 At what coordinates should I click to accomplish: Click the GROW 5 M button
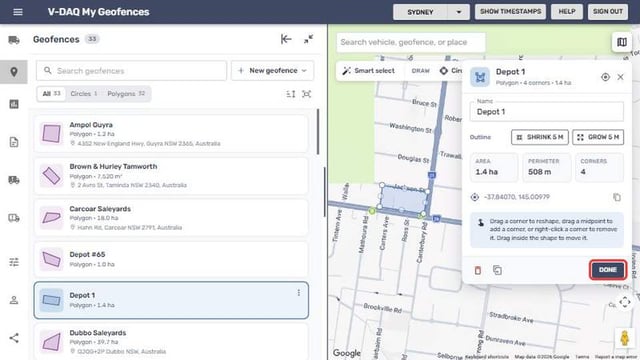(598, 137)
